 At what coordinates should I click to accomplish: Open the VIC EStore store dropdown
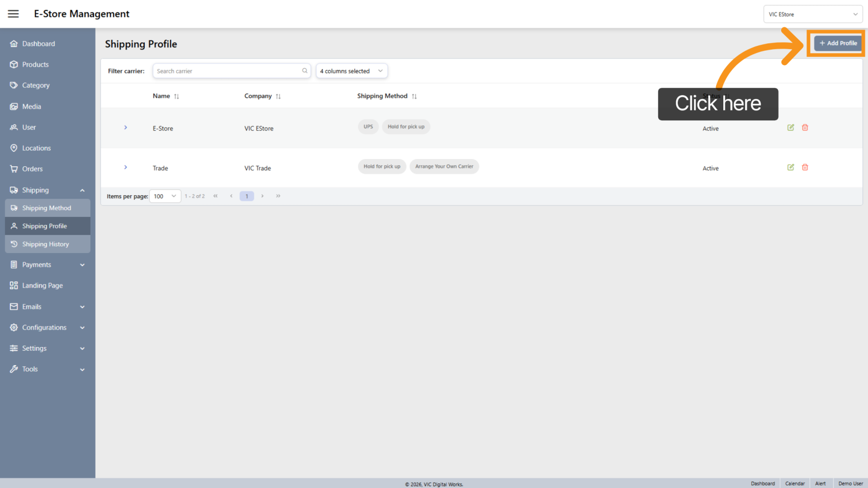click(812, 14)
